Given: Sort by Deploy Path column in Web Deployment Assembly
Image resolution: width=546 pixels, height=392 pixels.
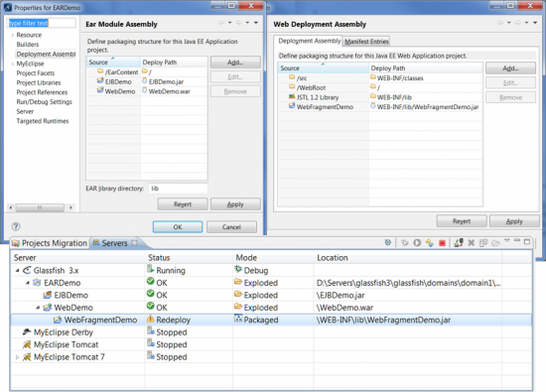Looking at the screenshot, I should coord(425,68).
